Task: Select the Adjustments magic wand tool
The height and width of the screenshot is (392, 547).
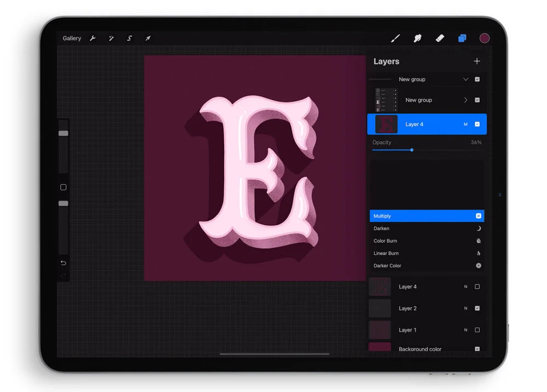Action: [x=111, y=38]
